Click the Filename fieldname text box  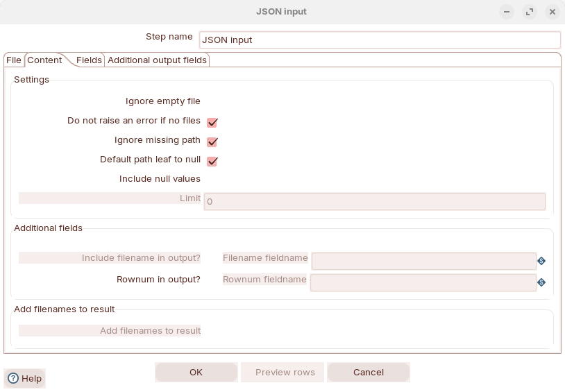coord(423,261)
